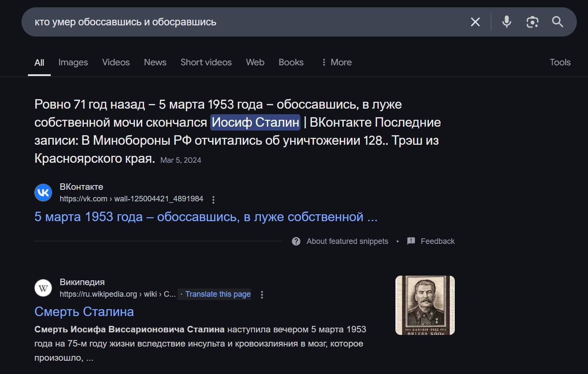Click the vk.com wall URL breadcrumb
Viewport: 588px width, 374px height.
coord(132,199)
